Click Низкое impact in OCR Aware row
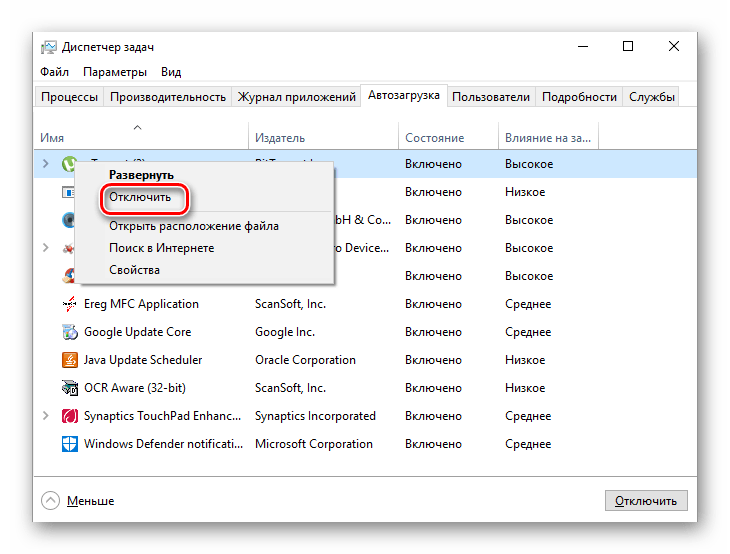 pos(525,388)
